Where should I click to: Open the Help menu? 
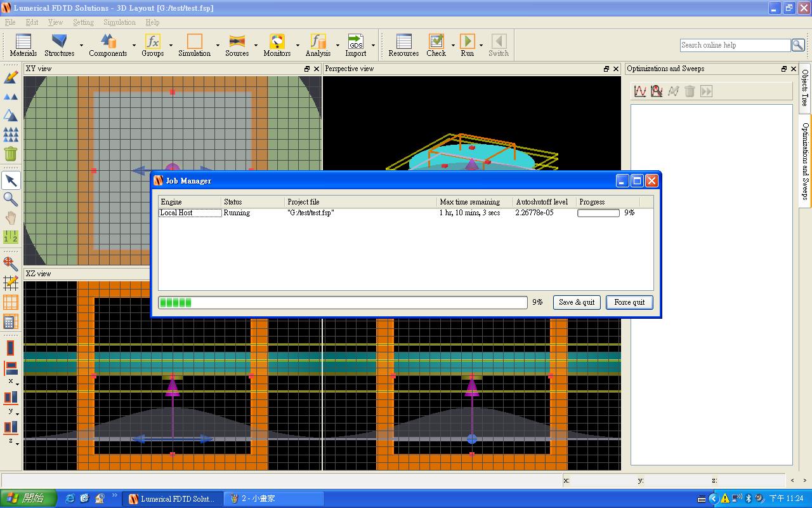(x=152, y=22)
